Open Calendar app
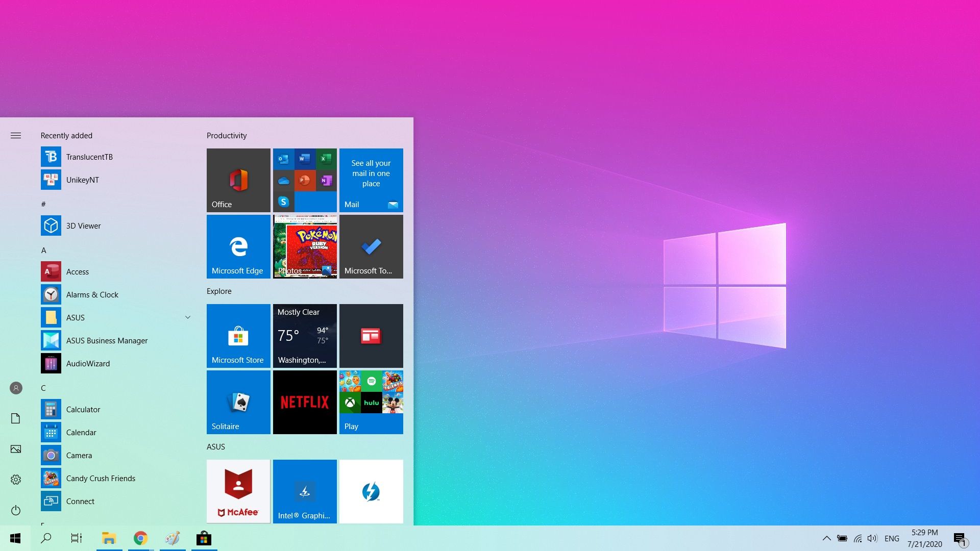 (117, 432)
